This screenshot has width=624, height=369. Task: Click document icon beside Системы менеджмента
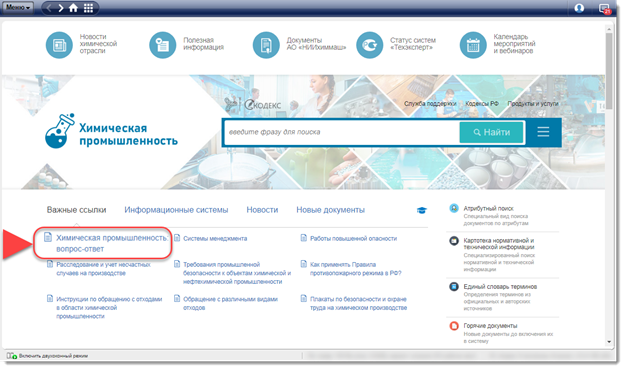[x=177, y=238]
